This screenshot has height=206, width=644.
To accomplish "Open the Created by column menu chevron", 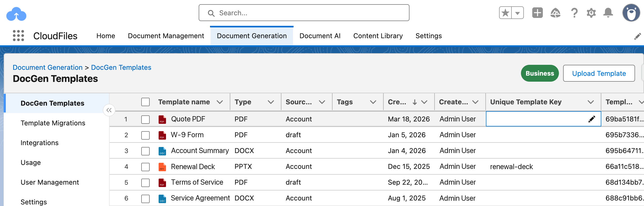I will point(475,102).
